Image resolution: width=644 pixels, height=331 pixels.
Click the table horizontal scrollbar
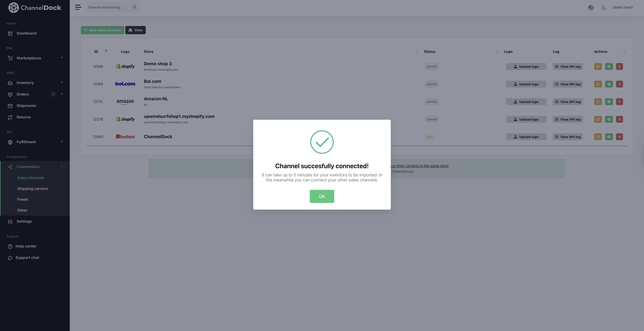[x=357, y=146]
